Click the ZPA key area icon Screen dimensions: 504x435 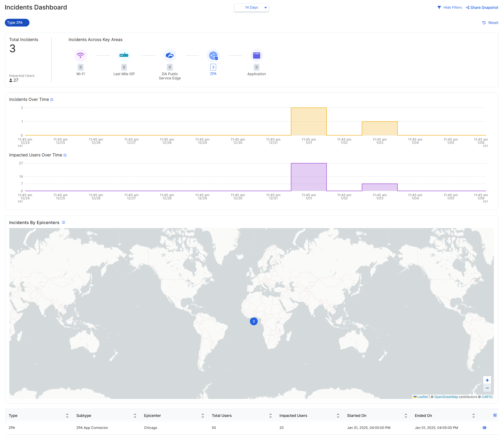click(x=213, y=56)
